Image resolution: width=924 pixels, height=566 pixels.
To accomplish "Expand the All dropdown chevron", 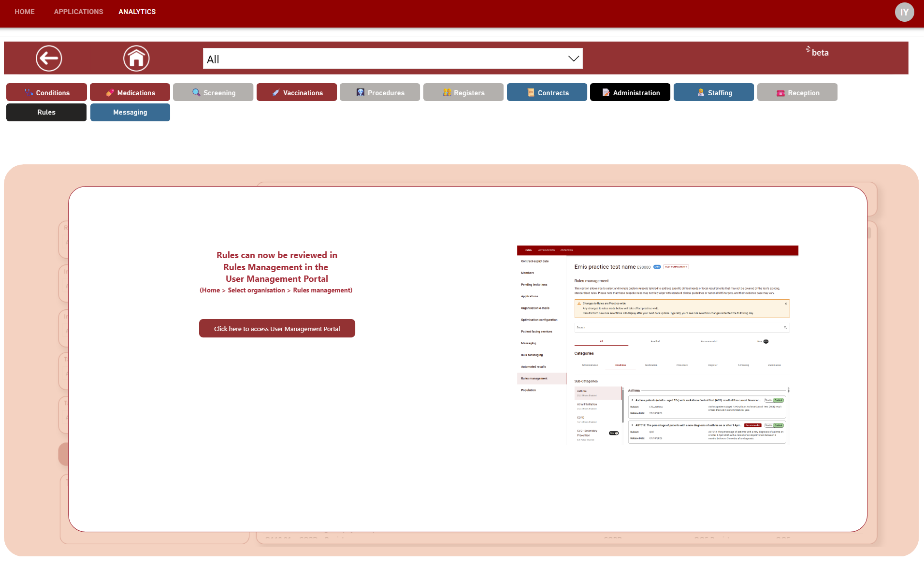I will 573,59.
